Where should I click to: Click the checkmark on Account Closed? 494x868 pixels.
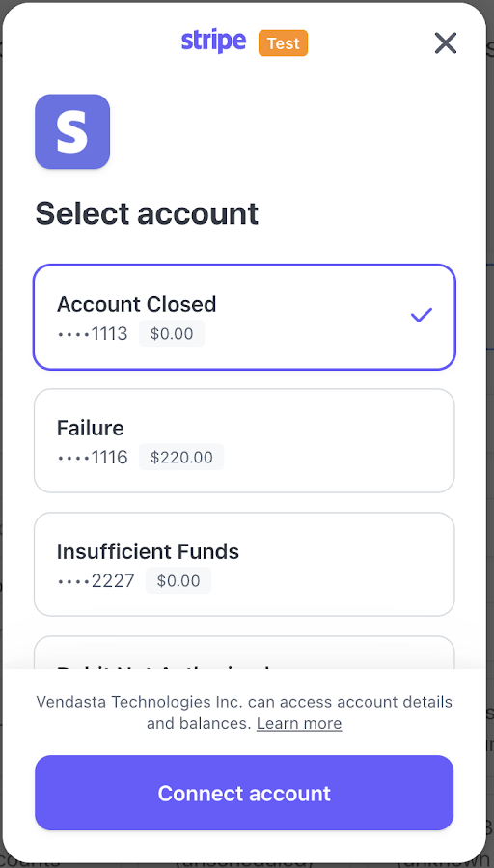tap(422, 316)
